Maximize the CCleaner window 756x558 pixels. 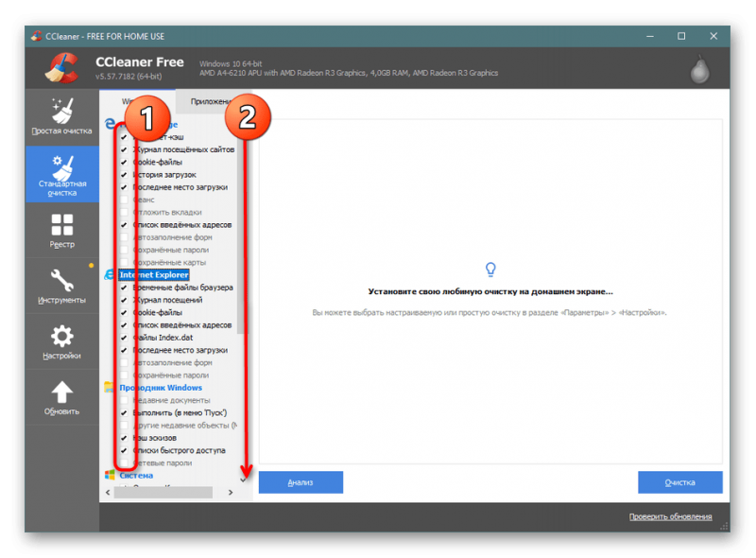point(680,36)
